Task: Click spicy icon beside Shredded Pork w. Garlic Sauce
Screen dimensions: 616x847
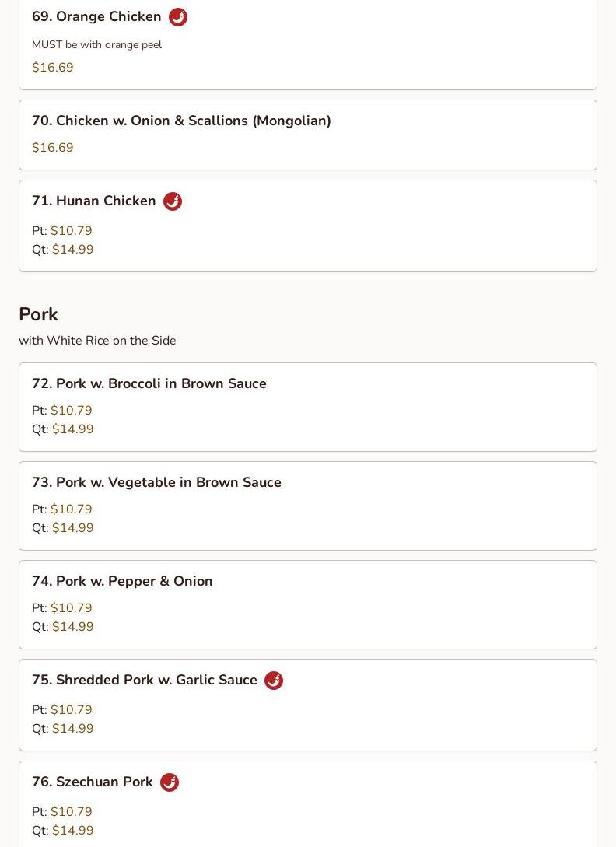Action: pyautogui.click(x=274, y=681)
